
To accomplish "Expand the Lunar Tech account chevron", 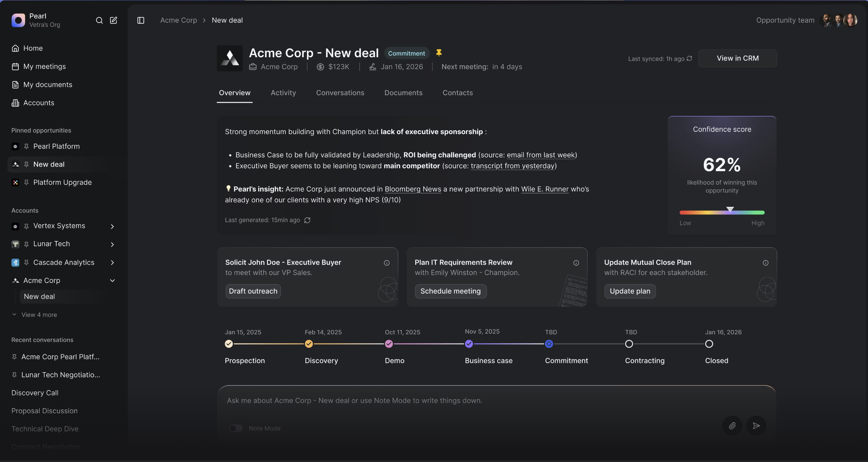I will pos(113,244).
